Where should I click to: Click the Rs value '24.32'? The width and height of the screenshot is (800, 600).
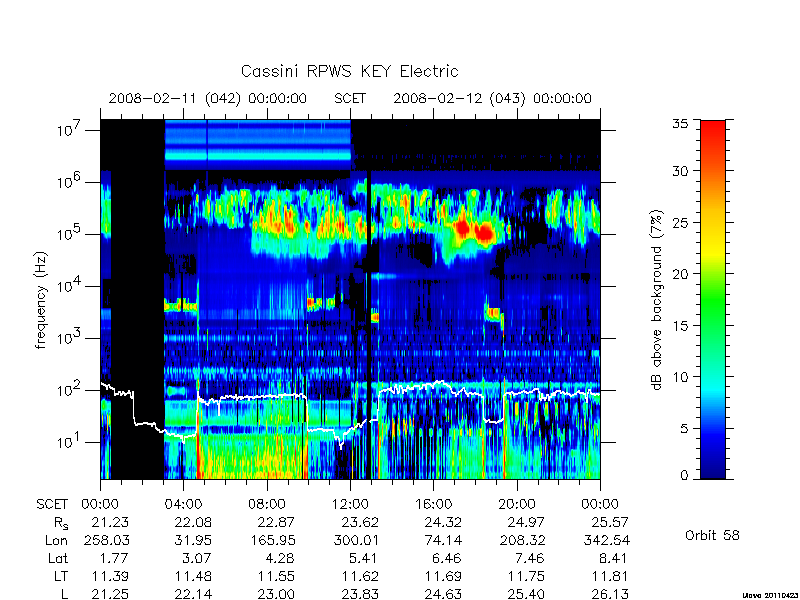443,522
